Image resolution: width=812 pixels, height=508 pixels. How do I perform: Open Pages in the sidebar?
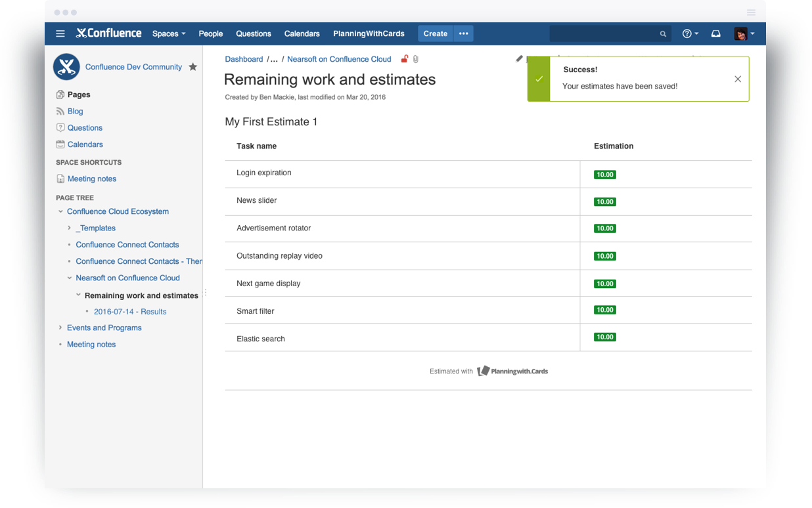coord(79,95)
